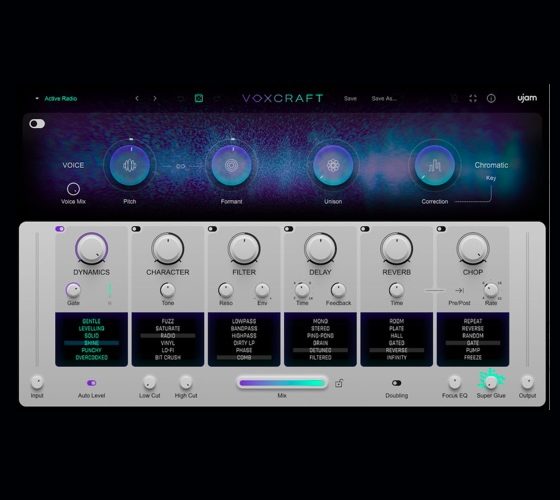
Task: Click the Save As... button
Action: click(x=384, y=98)
